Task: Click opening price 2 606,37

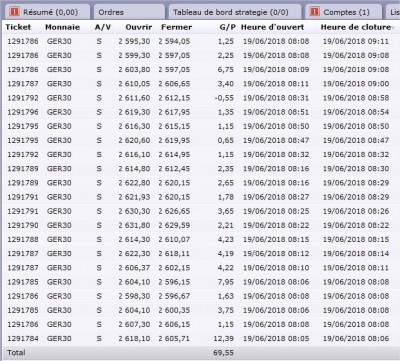Action: coord(134,268)
